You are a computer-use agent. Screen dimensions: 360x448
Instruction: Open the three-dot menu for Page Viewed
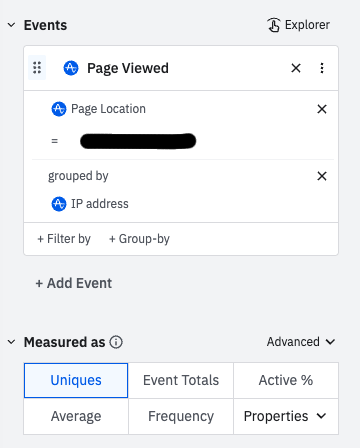(x=322, y=68)
